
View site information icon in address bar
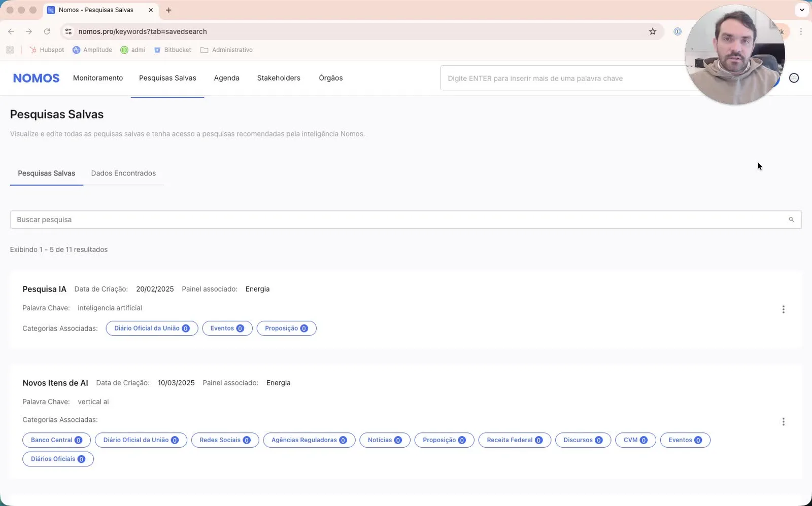click(x=69, y=31)
